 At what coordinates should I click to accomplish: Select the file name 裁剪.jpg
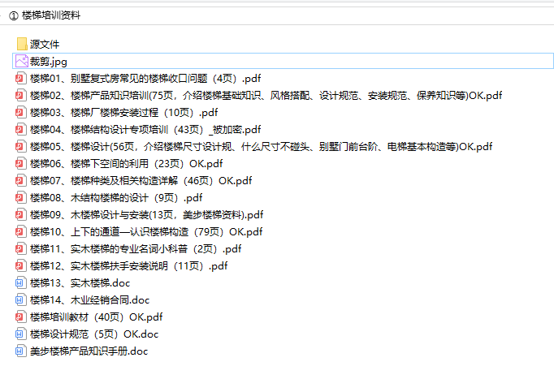coord(49,62)
